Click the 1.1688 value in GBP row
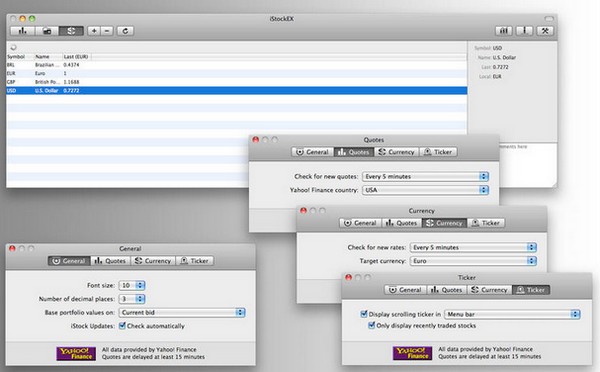The height and width of the screenshot is (372, 600). [71, 82]
